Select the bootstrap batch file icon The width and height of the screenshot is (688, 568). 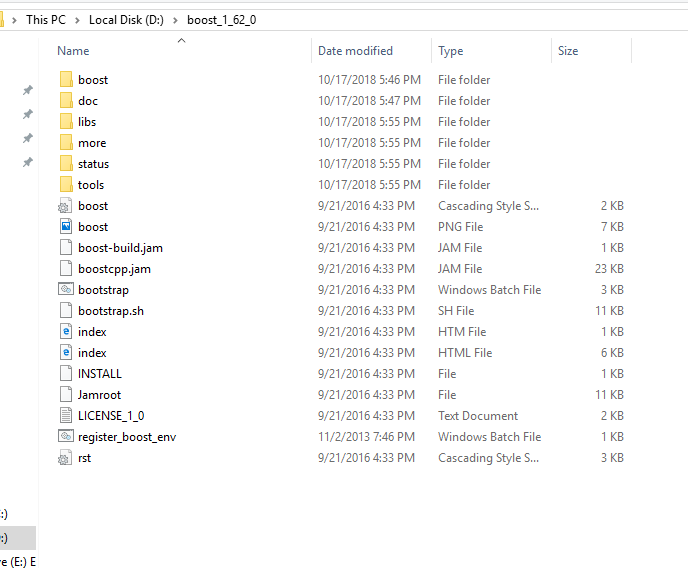point(65,289)
